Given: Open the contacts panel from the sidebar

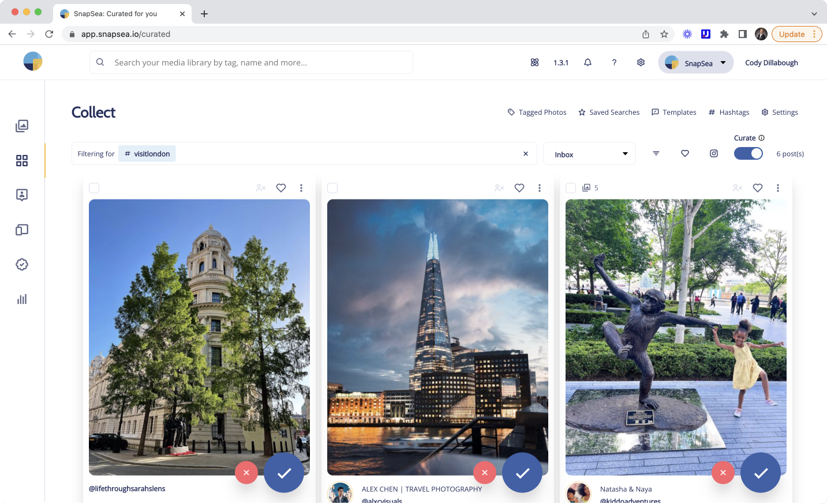Looking at the screenshot, I should (x=21, y=195).
